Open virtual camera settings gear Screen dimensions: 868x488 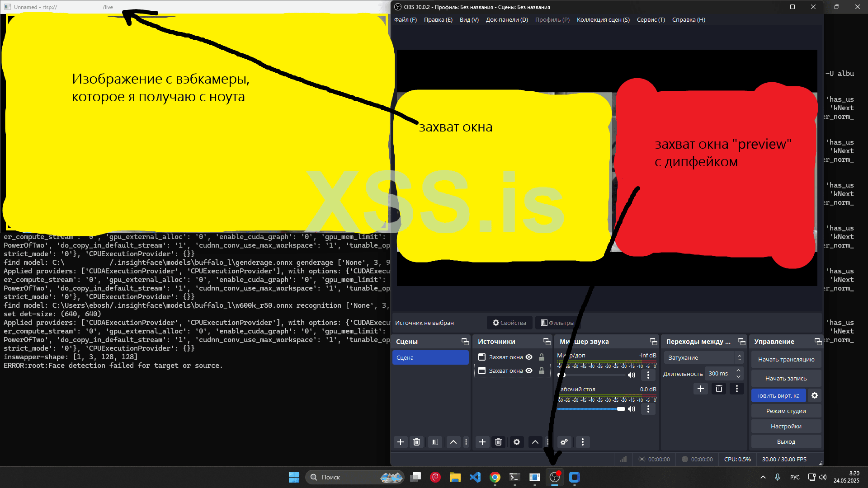click(815, 395)
